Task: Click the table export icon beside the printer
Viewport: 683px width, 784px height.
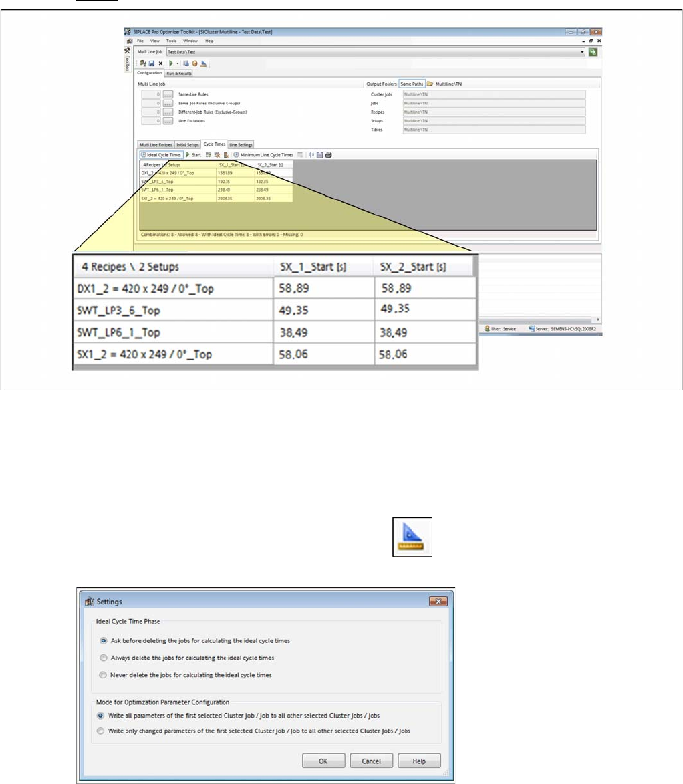Action: point(319,155)
